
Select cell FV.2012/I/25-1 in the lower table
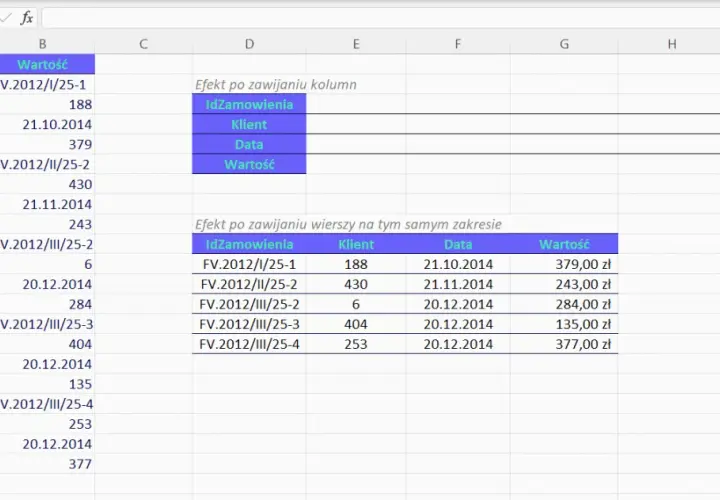coord(249,264)
